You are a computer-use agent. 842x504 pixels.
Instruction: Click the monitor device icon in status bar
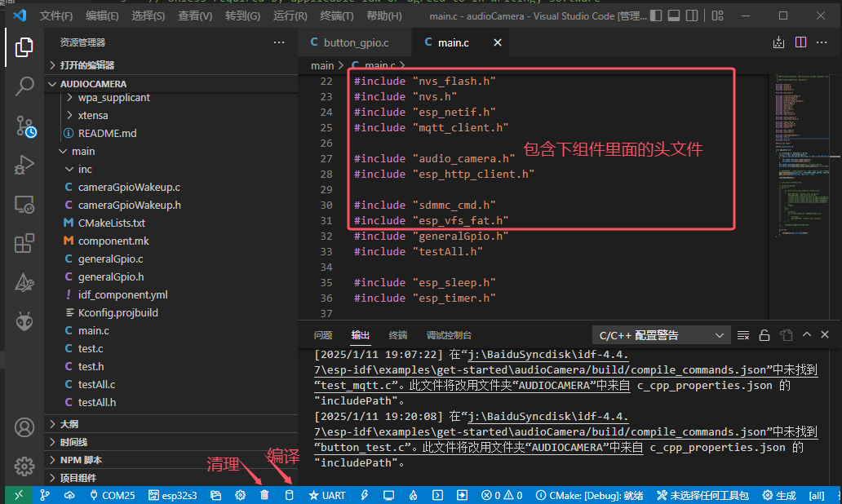(389, 495)
